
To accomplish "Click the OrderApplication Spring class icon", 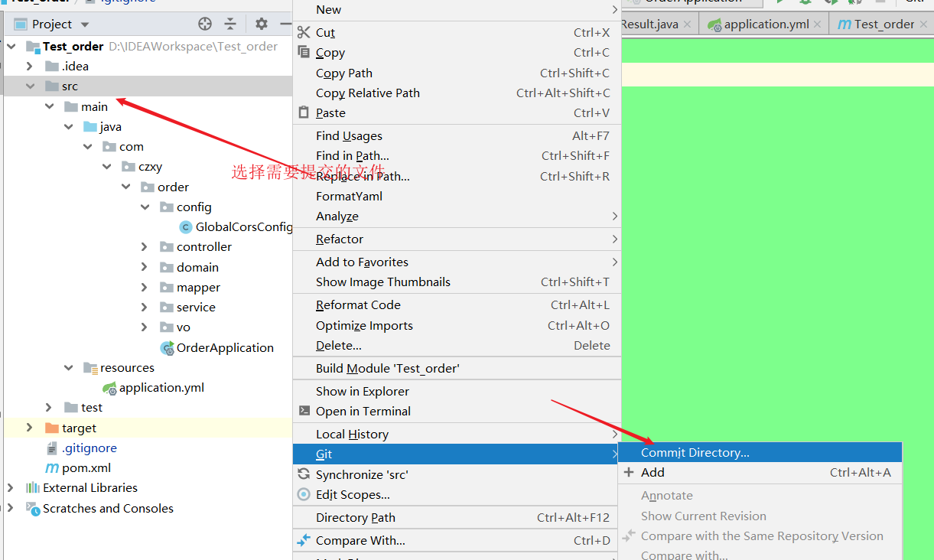I will (x=167, y=347).
